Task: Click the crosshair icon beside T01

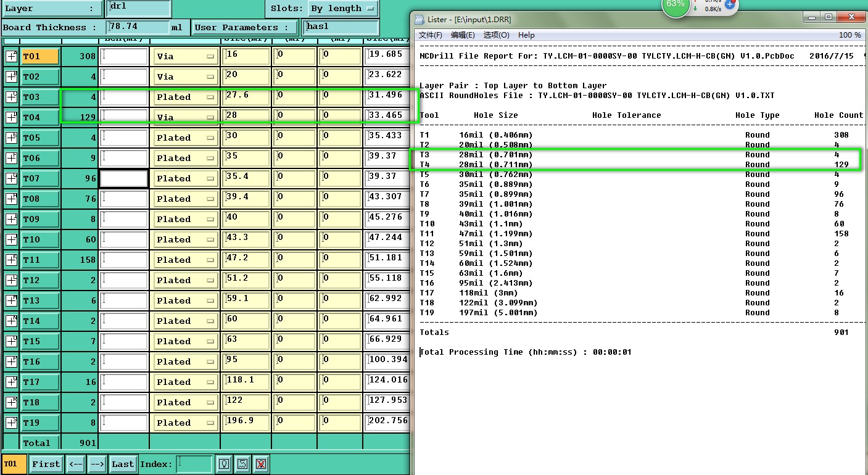Action: click(x=12, y=56)
